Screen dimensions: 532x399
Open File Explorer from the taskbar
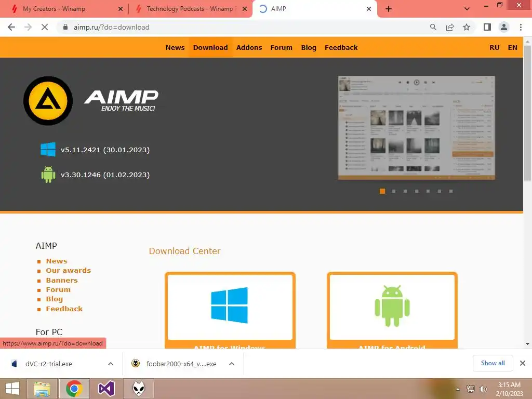click(x=42, y=389)
